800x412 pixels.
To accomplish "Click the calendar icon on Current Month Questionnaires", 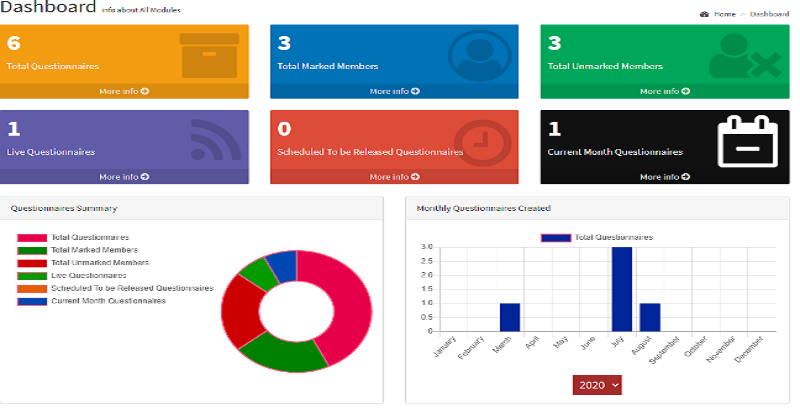I will tap(746, 141).
